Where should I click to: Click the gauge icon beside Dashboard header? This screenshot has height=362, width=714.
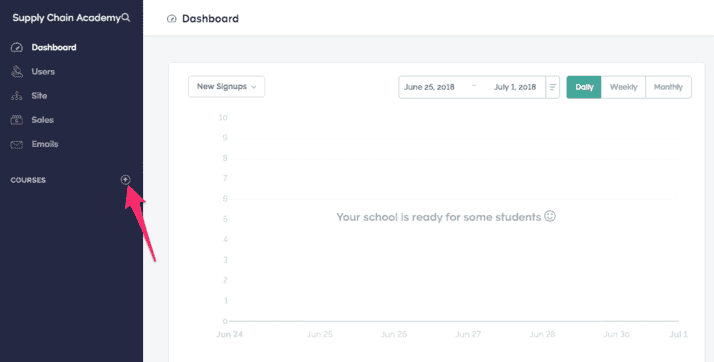[172, 19]
